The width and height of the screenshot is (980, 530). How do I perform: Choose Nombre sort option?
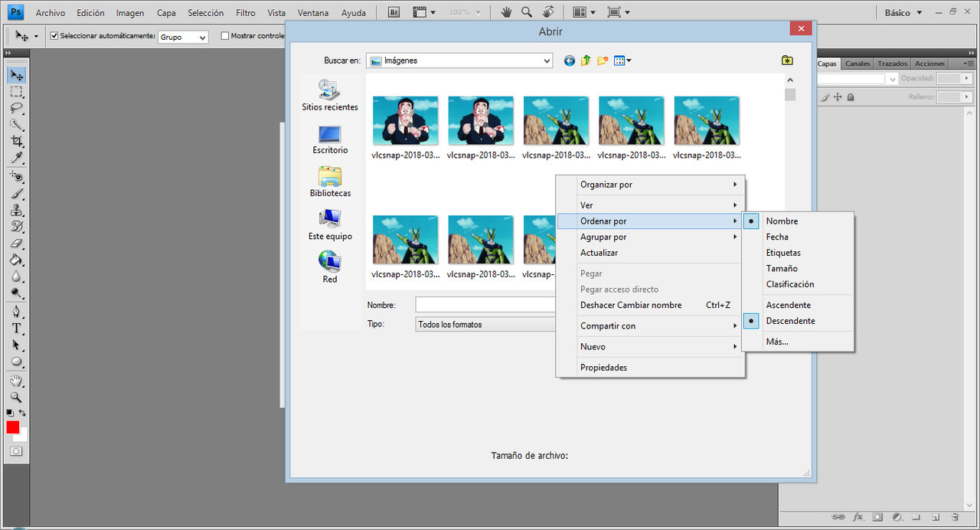click(782, 221)
